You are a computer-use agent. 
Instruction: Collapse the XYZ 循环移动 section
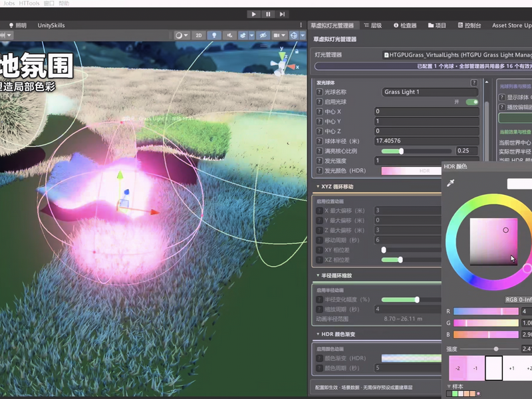tap(318, 187)
